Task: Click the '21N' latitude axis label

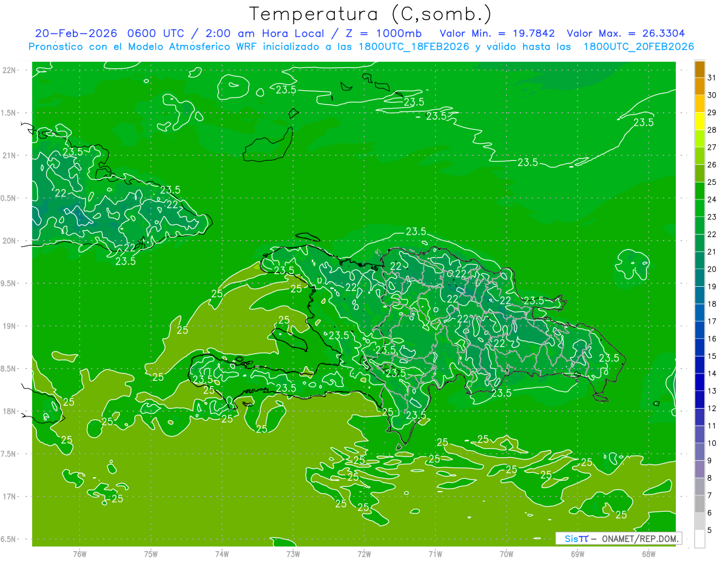Action: click(x=10, y=155)
